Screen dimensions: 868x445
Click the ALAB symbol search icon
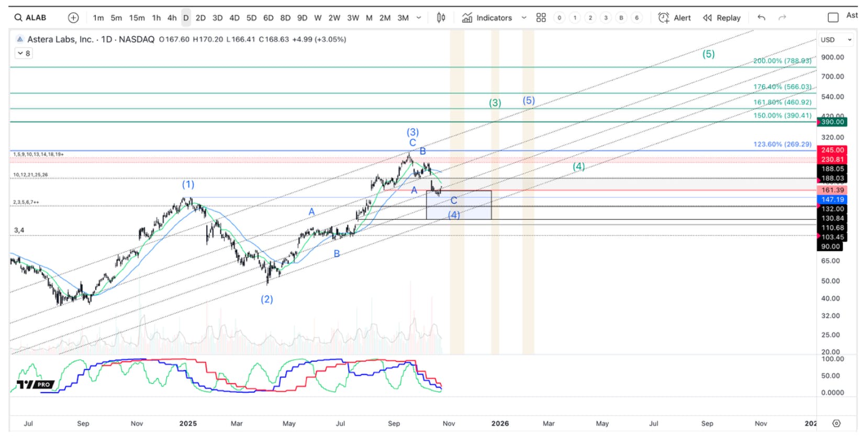click(18, 18)
